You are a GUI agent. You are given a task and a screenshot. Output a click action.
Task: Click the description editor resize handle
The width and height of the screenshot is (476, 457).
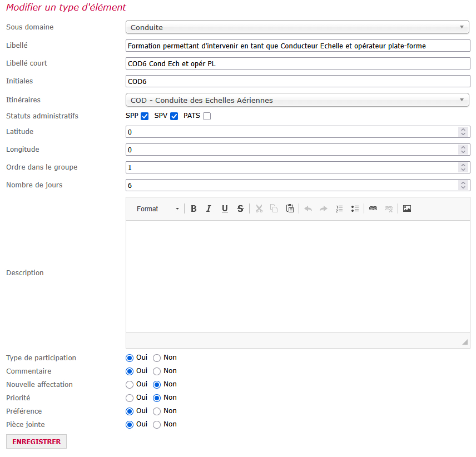(x=465, y=342)
